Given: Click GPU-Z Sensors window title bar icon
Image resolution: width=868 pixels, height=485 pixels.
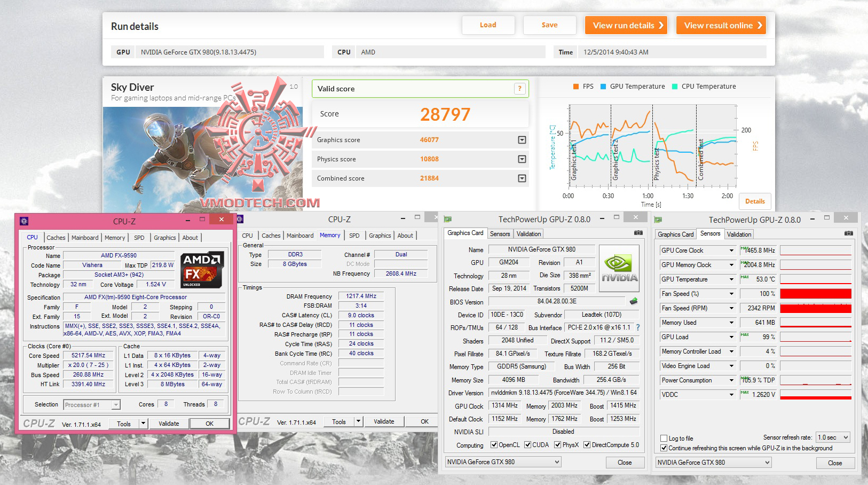Looking at the screenshot, I should (x=658, y=220).
